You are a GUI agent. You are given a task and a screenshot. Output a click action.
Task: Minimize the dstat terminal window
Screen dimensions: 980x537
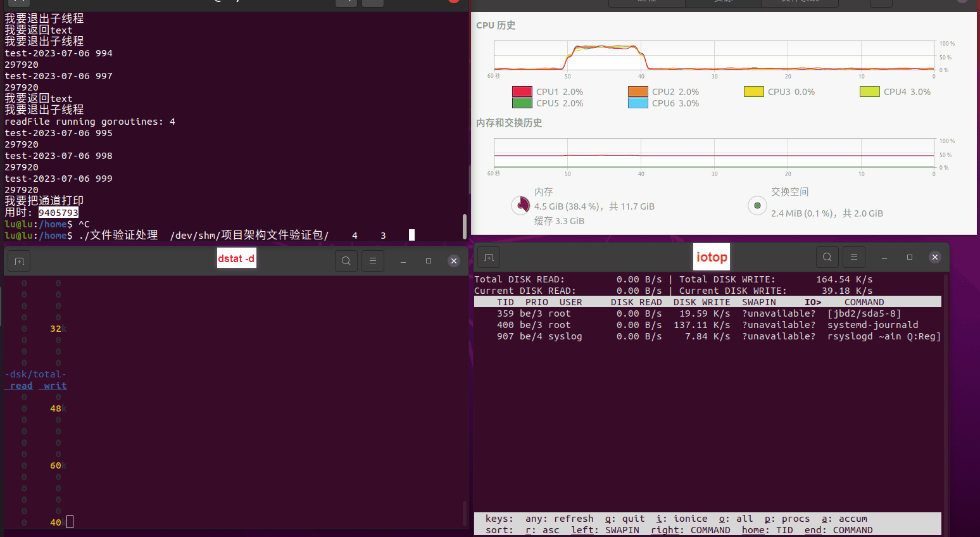403,261
